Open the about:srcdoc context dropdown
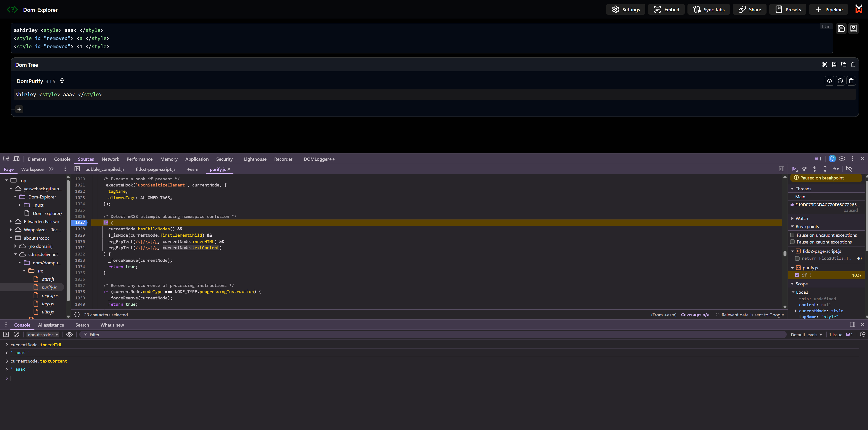 point(43,334)
